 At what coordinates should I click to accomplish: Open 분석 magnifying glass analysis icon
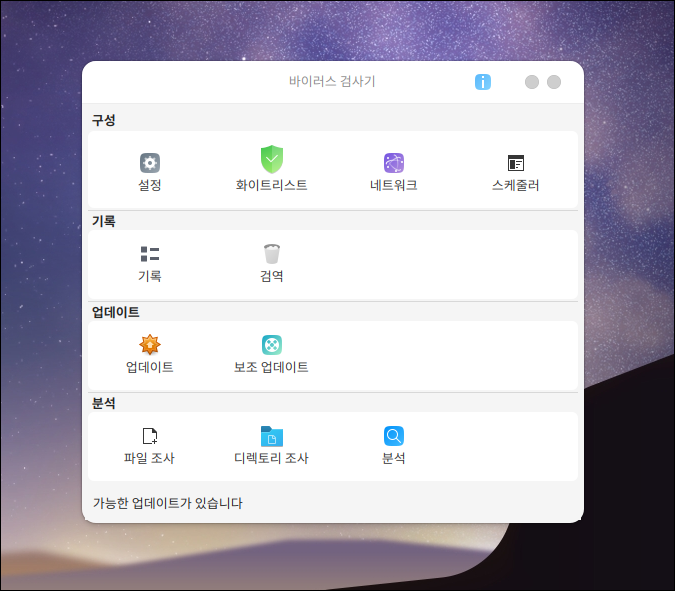click(393, 436)
